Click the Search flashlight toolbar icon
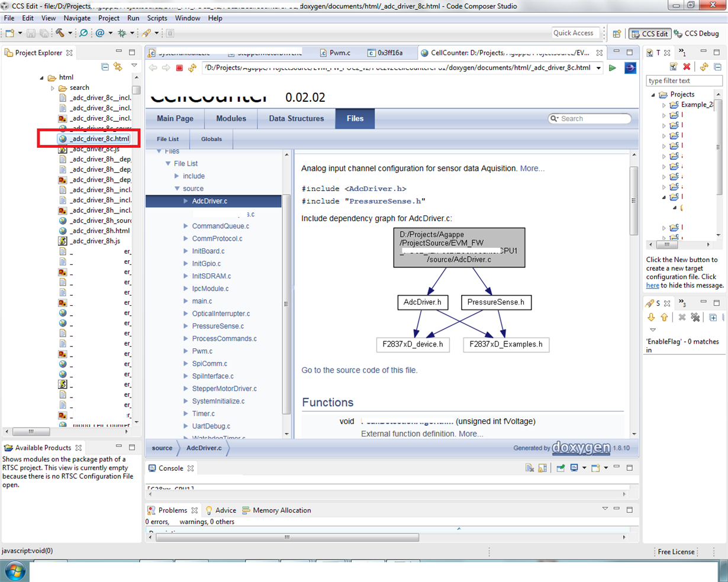 coord(146,33)
